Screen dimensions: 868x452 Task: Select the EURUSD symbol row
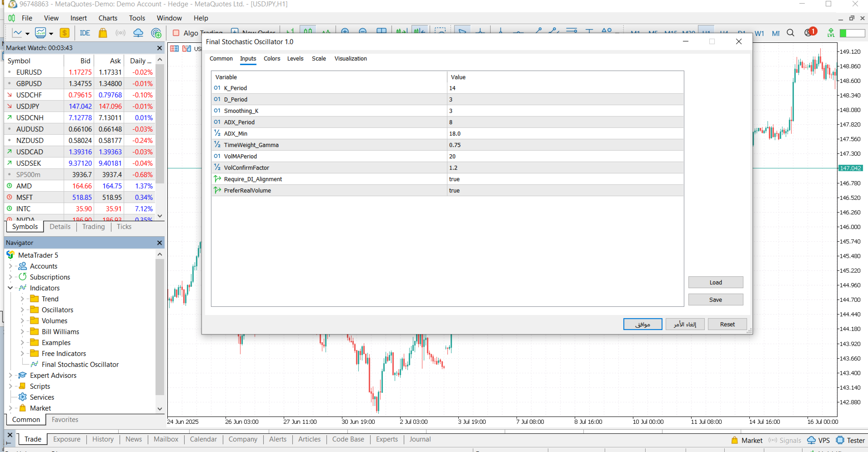[80, 72]
